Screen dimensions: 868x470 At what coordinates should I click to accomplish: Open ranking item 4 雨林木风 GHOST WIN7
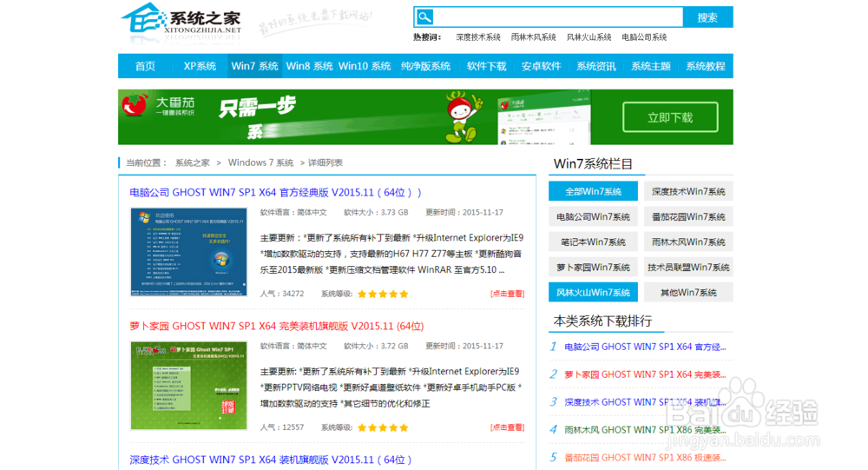click(x=645, y=429)
